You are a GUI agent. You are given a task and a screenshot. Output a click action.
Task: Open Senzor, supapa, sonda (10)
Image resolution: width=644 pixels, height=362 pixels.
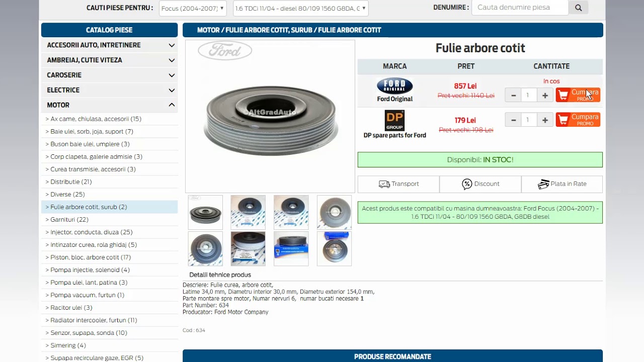click(x=87, y=333)
